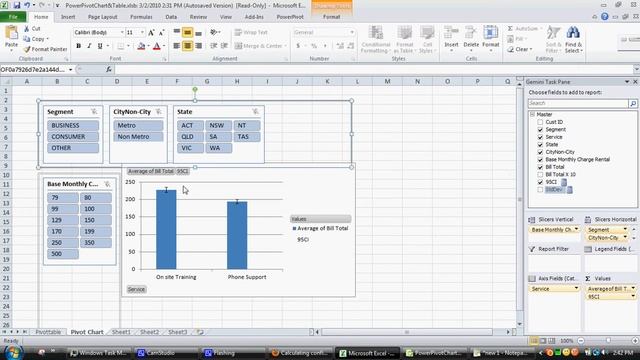Adjust the zoom slider in status bar
Screen dimensions: 640x360
tap(608, 340)
